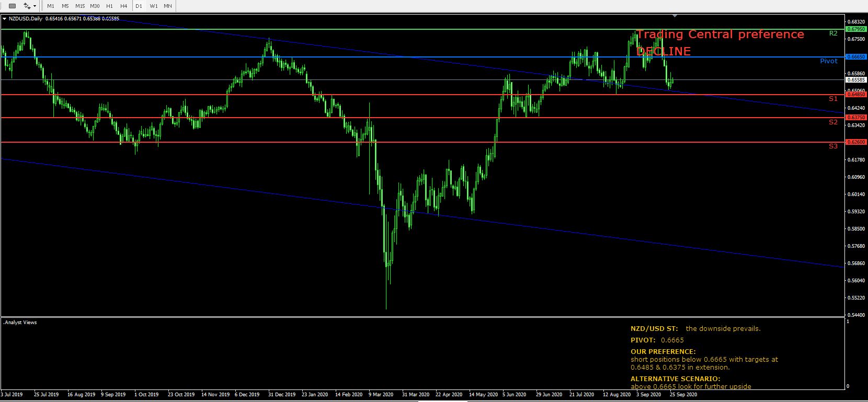The image size is (868, 402).
Task: Click the .Analyst Views indicator label
Action: point(20,323)
